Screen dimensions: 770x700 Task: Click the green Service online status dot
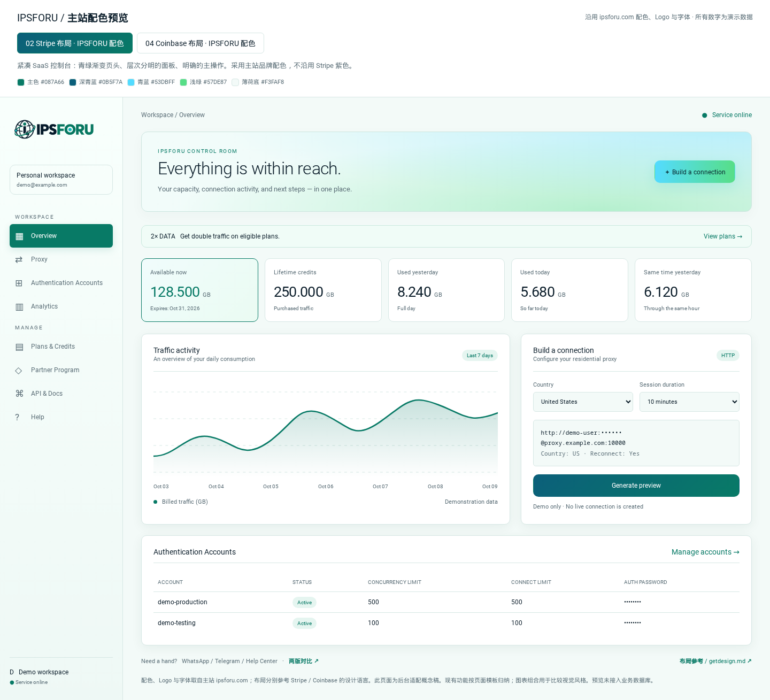705,116
